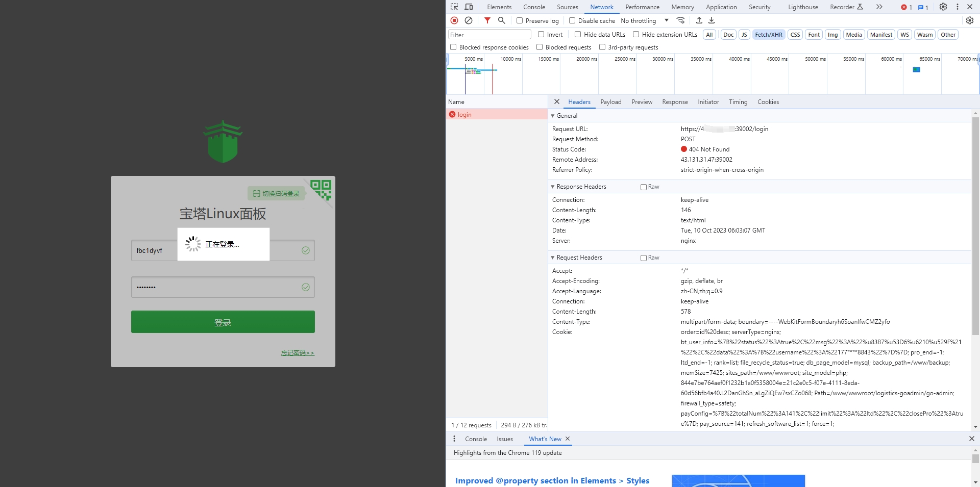Check Hide extension URLs

[x=636, y=34]
